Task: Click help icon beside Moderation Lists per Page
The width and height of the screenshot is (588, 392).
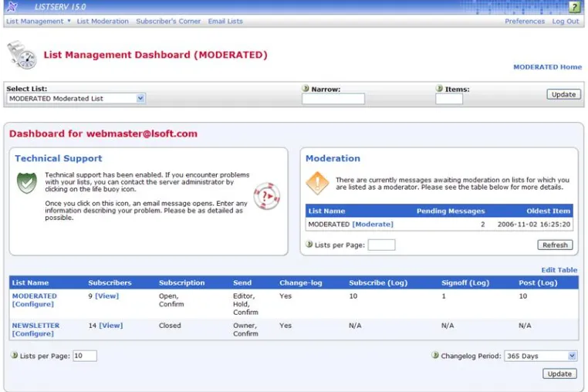Action: [x=309, y=244]
